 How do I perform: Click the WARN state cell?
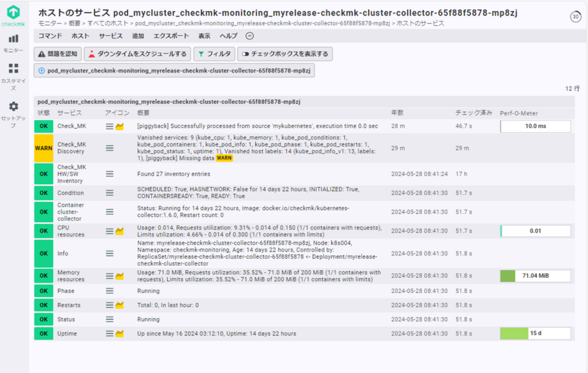44,148
